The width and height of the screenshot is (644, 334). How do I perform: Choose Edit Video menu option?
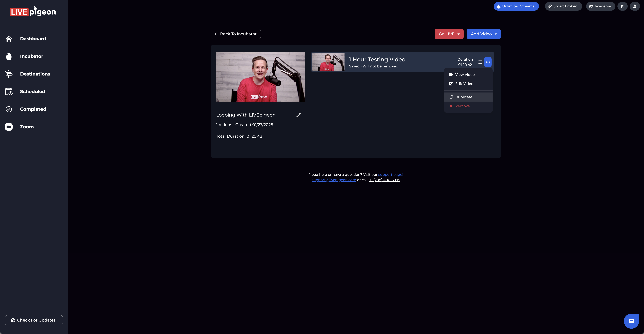(x=464, y=84)
